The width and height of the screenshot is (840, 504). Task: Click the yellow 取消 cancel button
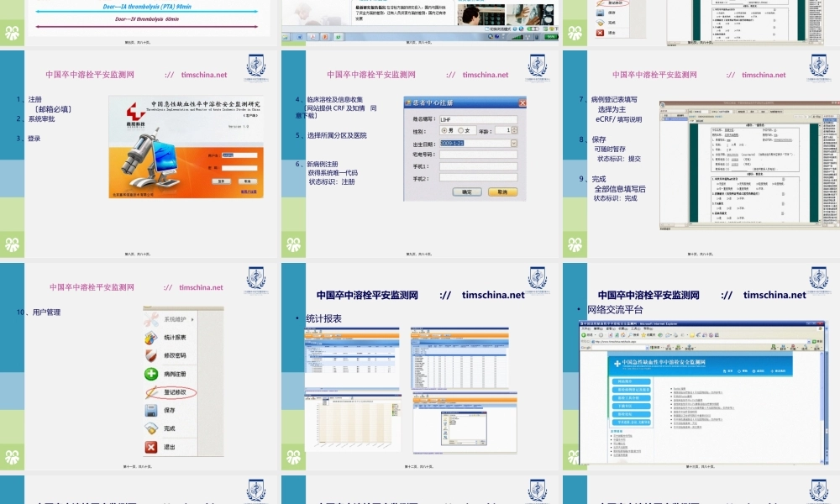click(502, 192)
